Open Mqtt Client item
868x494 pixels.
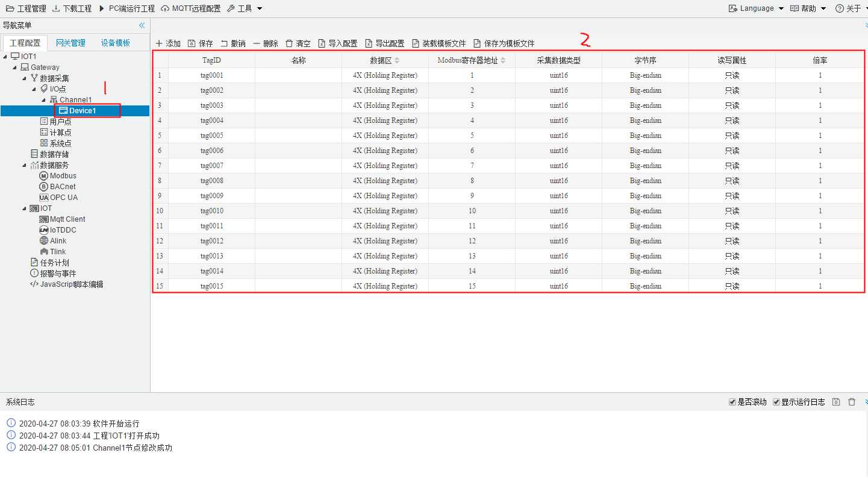click(67, 219)
